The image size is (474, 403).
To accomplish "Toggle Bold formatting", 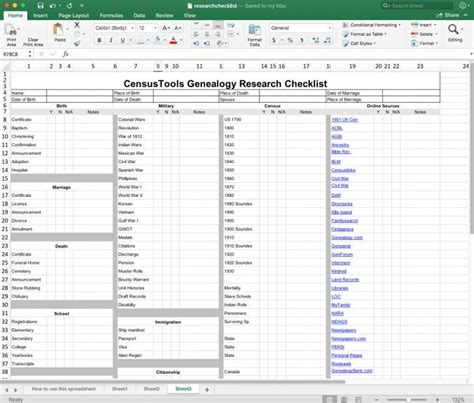I will 99,40.
